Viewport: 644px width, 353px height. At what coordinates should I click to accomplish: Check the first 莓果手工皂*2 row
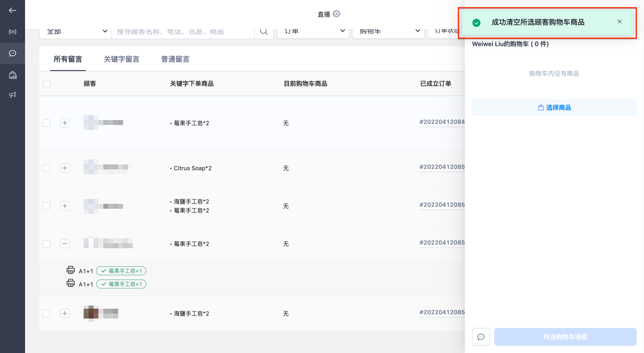(x=47, y=123)
